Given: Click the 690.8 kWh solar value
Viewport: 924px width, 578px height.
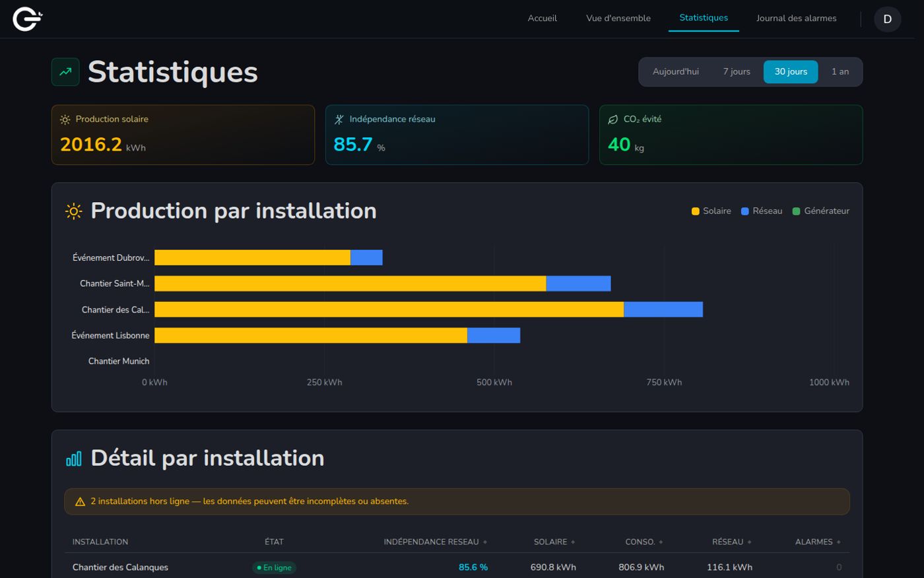Looking at the screenshot, I should (553, 567).
